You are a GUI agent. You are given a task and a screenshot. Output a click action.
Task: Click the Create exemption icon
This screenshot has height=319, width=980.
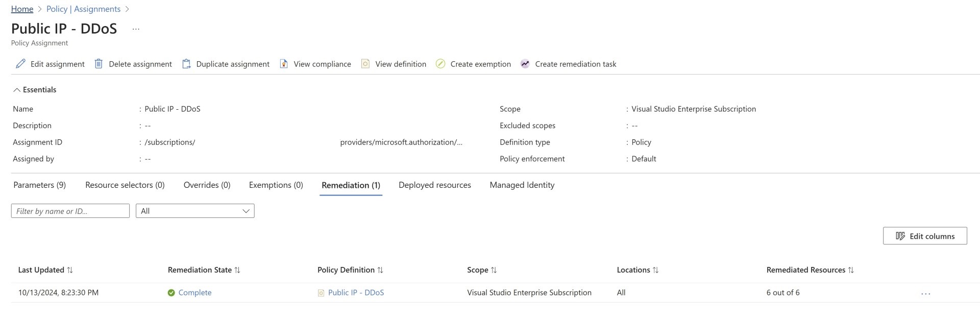tap(440, 64)
